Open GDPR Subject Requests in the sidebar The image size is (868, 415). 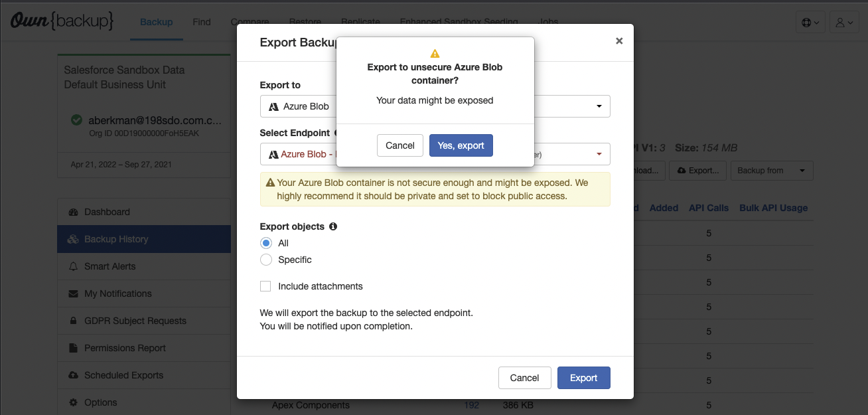[144, 321]
